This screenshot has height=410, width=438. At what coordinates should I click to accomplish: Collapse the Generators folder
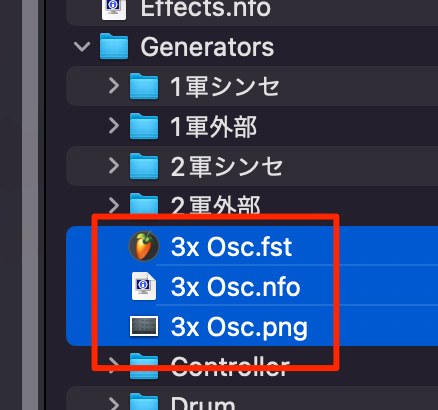[82, 46]
